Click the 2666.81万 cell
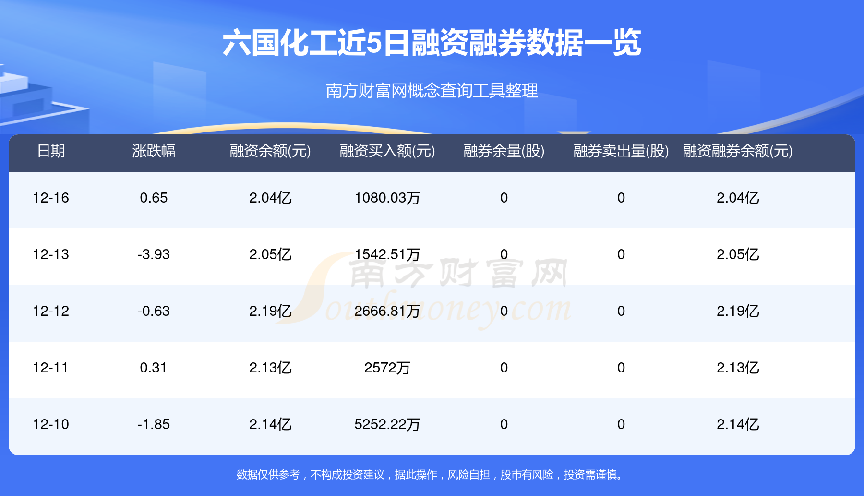The height and width of the screenshot is (504, 864). click(x=387, y=311)
